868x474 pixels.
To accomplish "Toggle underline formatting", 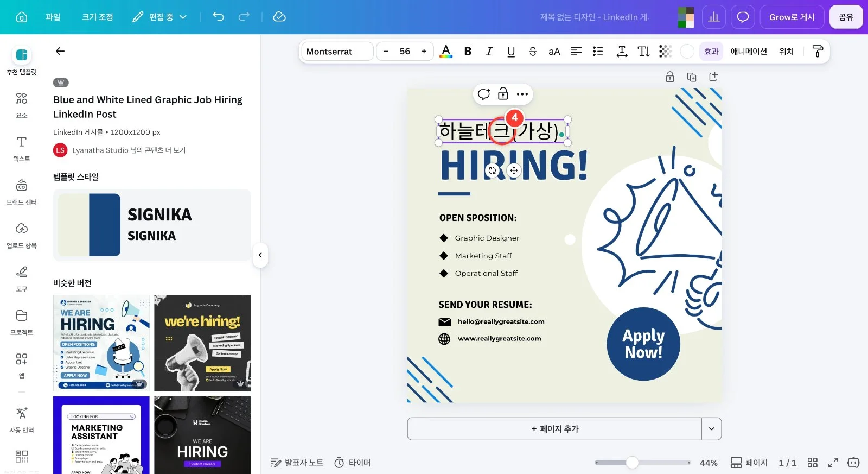I will [511, 52].
